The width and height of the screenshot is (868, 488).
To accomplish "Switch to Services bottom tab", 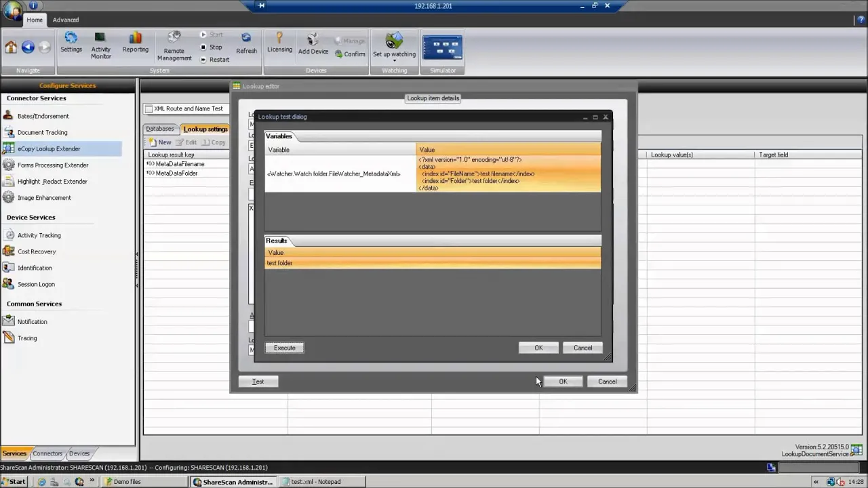I will click(x=14, y=453).
